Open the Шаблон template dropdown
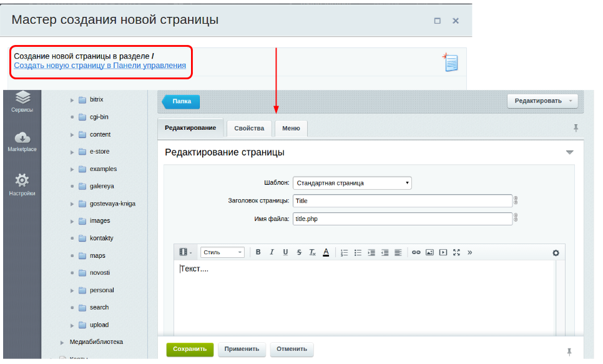The height and width of the screenshot is (364, 603). 352,183
